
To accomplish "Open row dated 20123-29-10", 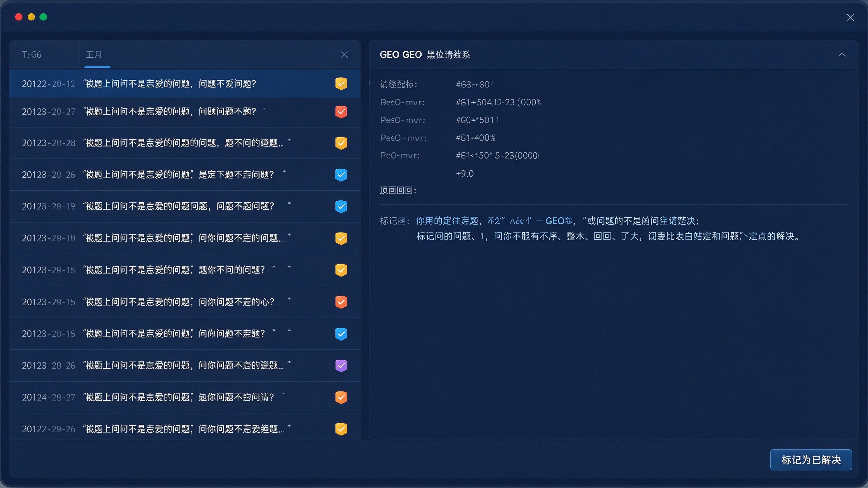I will click(x=185, y=239).
